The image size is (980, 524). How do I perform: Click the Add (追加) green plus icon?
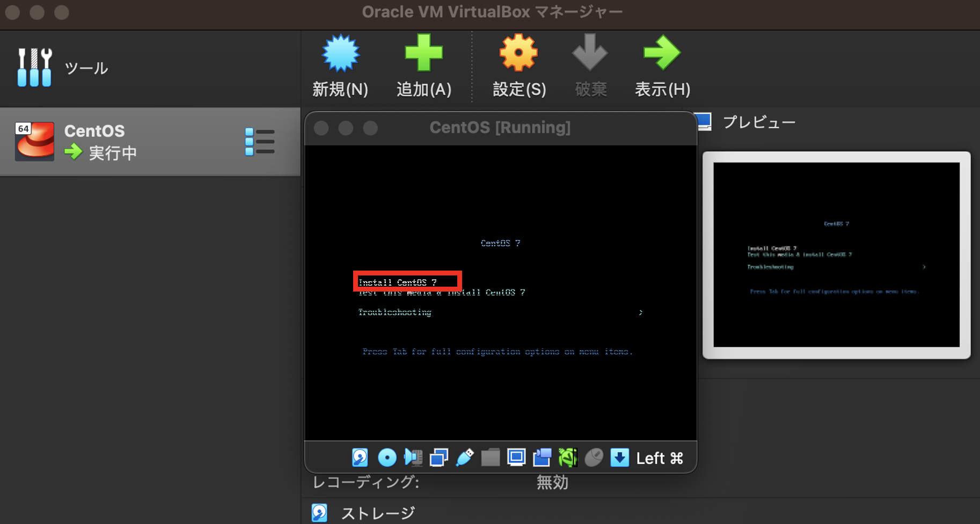click(423, 53)
